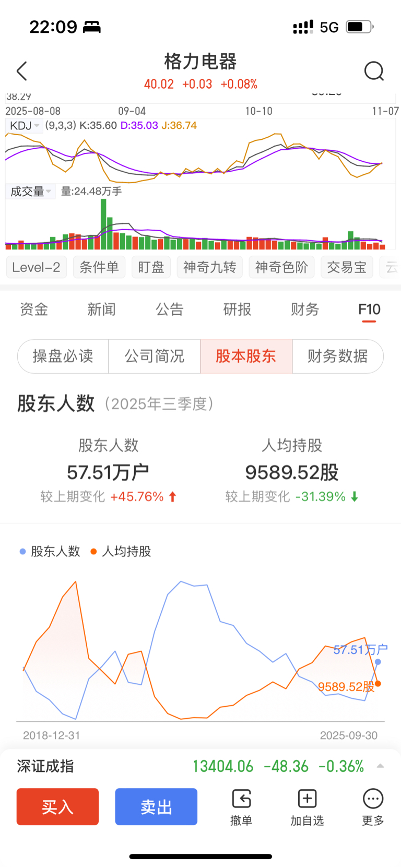
Task: Select the 操盘必读 segment
Action: tap(63, 356)
